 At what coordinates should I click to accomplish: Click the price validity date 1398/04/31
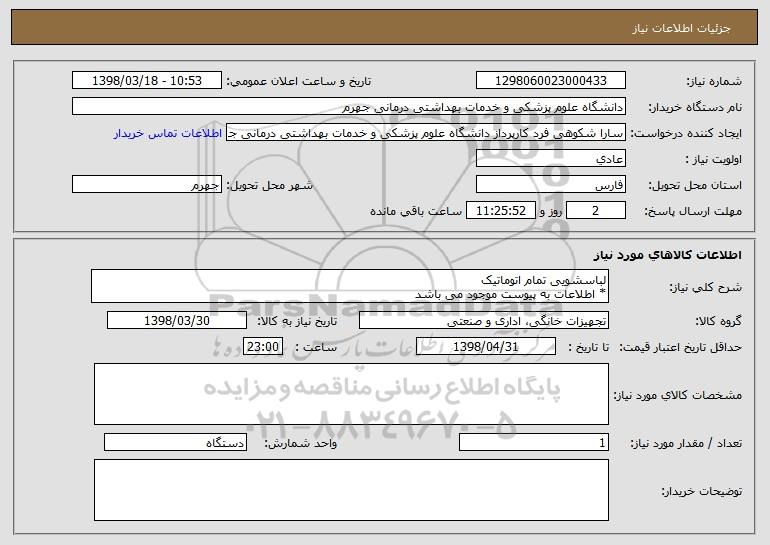click(x=486, y=347)
